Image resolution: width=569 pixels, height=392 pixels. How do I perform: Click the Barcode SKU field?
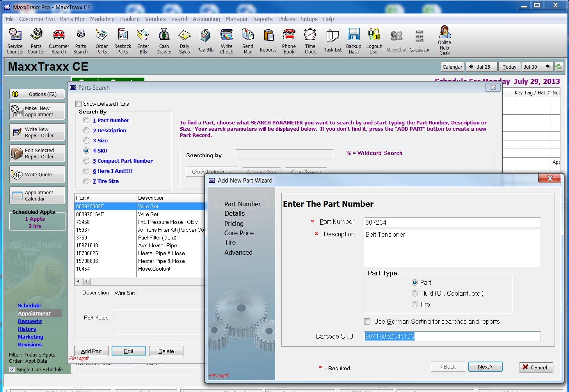(452, 336)
